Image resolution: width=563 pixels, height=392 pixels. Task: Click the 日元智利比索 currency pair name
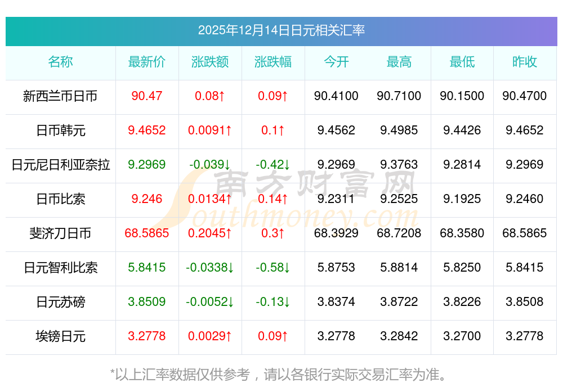click(x=60, y=268)
